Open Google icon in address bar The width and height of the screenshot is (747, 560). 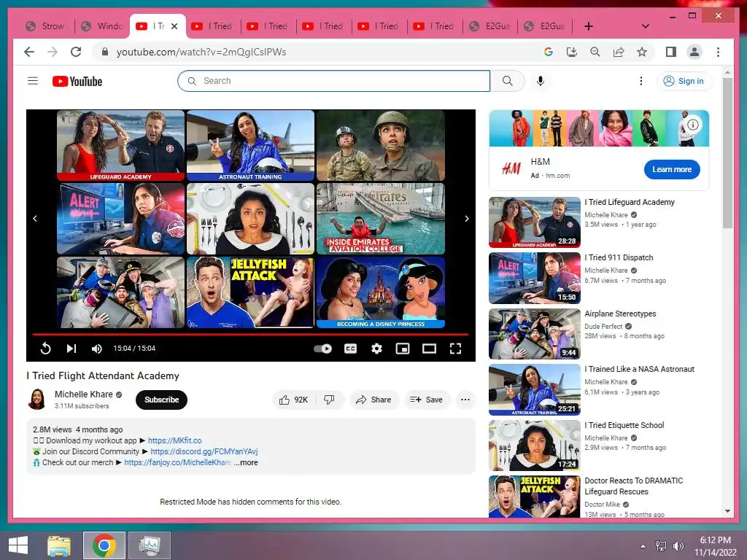point(549,52)
